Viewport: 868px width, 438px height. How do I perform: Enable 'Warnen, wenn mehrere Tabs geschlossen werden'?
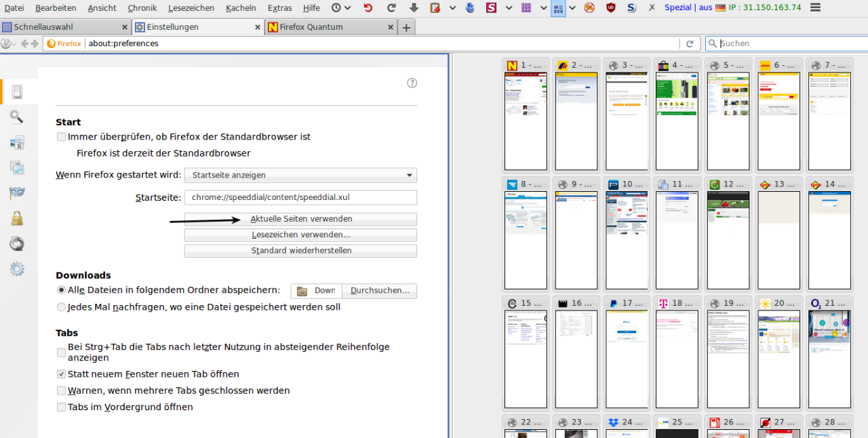[62, 391]
